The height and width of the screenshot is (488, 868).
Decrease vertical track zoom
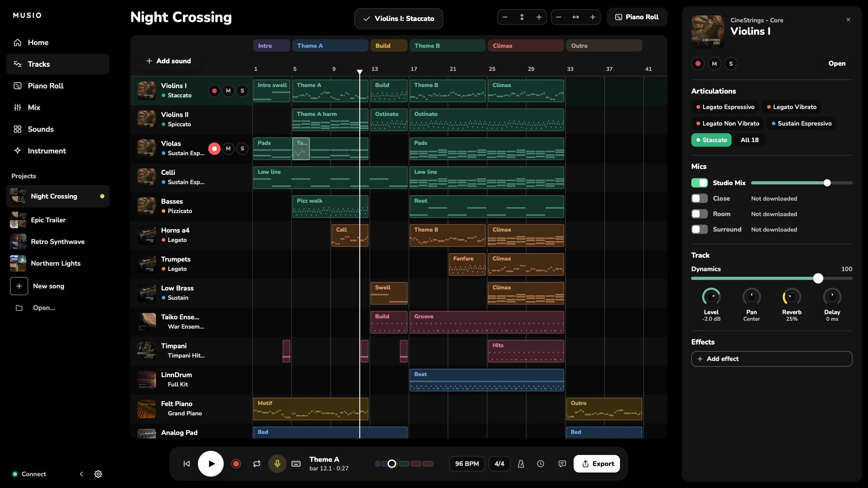pos(505,17)
